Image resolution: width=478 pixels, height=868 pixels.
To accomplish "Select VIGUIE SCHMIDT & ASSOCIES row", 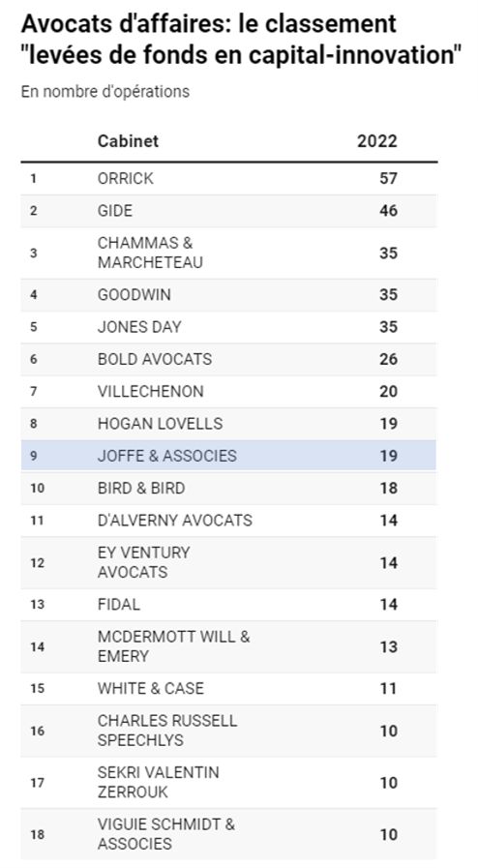I will [228, 834].
